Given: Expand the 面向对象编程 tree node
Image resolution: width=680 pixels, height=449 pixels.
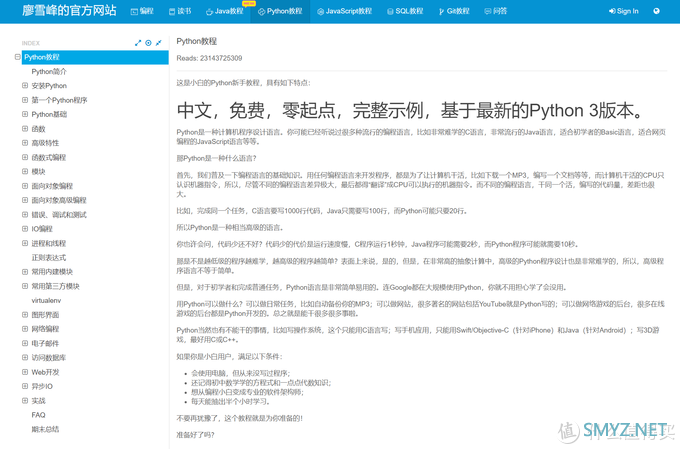Looking at the screenshot, I should point(25,186).
